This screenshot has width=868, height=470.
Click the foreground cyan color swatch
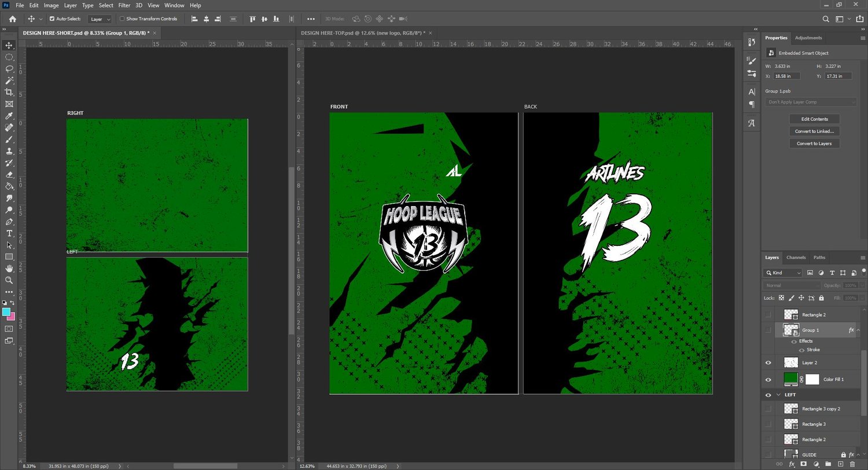tap(6, 311)
